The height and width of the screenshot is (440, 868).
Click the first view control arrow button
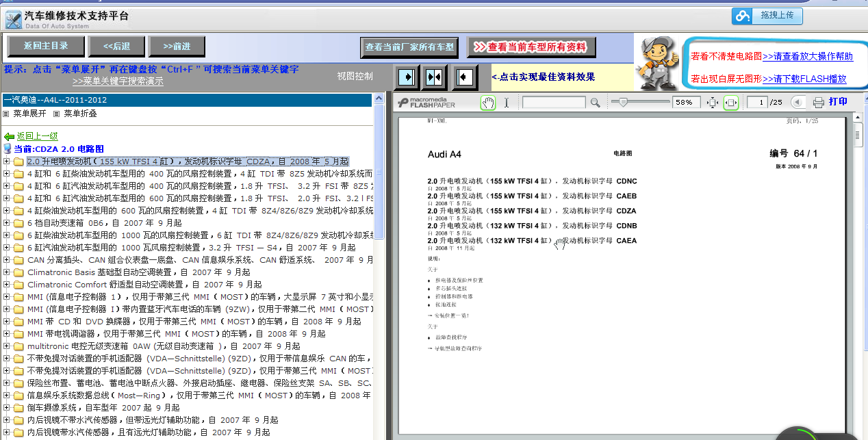pyautogui.click(x=408, y=77)
